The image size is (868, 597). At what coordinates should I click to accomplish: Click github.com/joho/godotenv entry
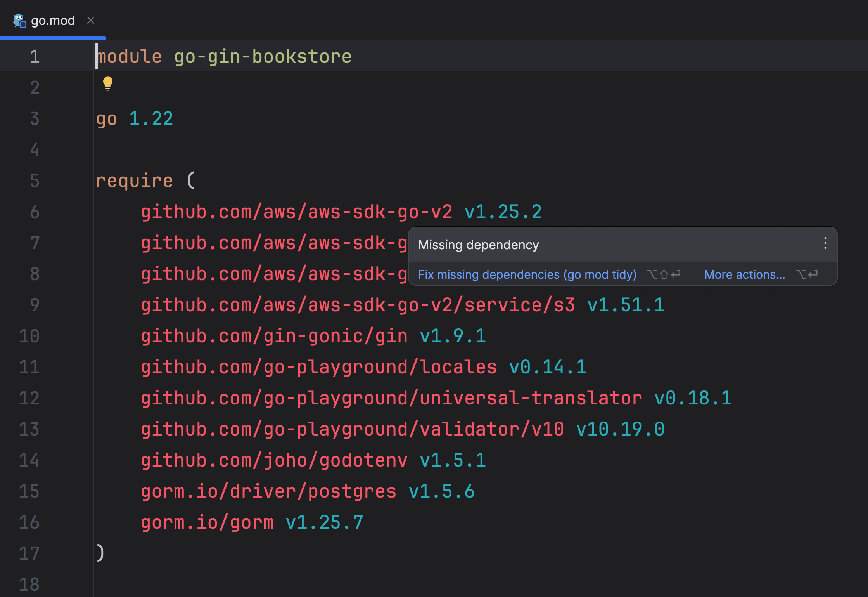pyautogui.click(x=273, y=460)
